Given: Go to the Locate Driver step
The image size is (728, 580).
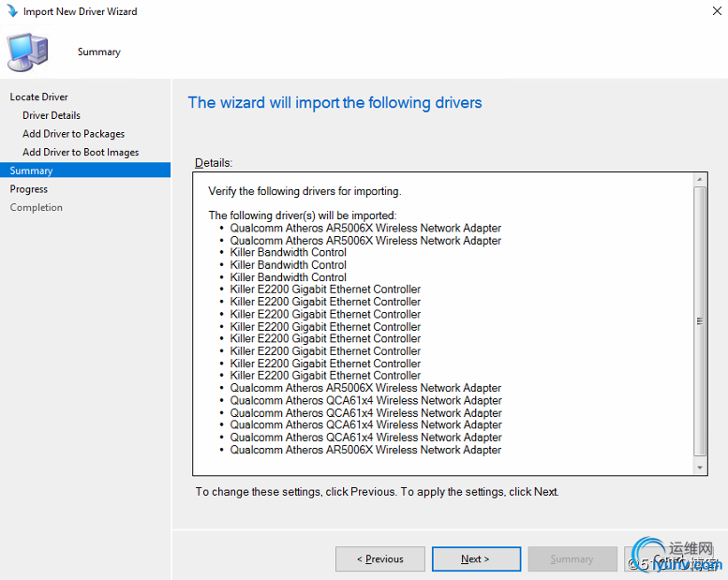Looking at the screenshot, I should [39, 97].
